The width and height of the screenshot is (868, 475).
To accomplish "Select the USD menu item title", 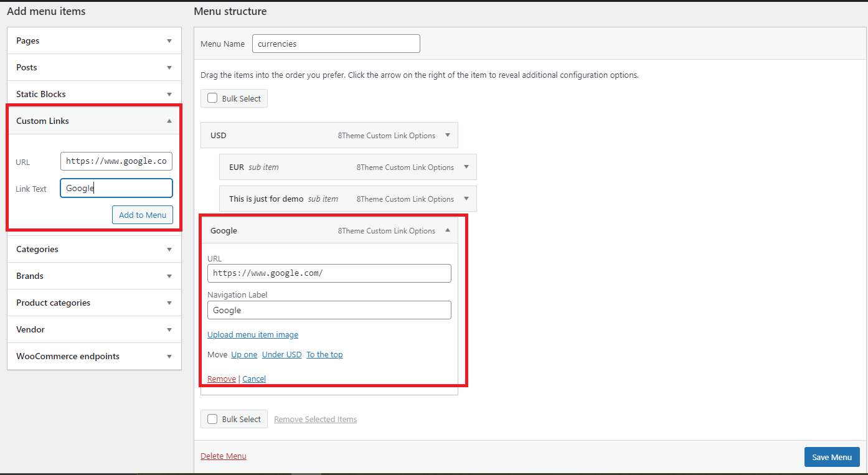I will (x=218, y=135).
